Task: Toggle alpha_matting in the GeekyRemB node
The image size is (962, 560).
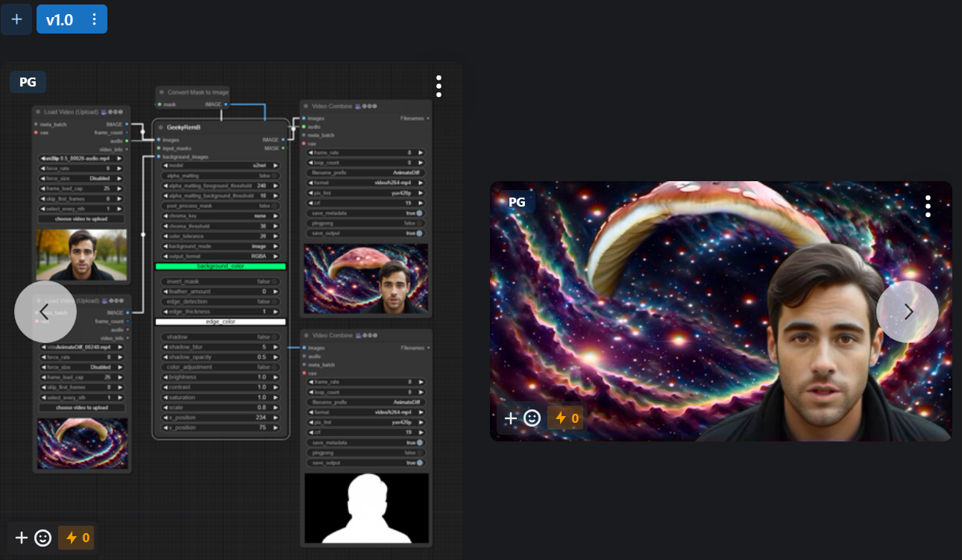Action: coord(274,176)
